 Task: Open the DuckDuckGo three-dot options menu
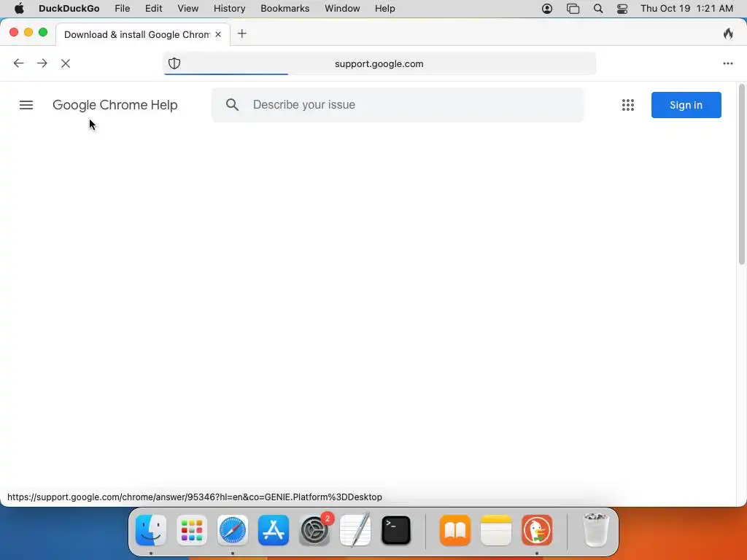pos(727,63)
